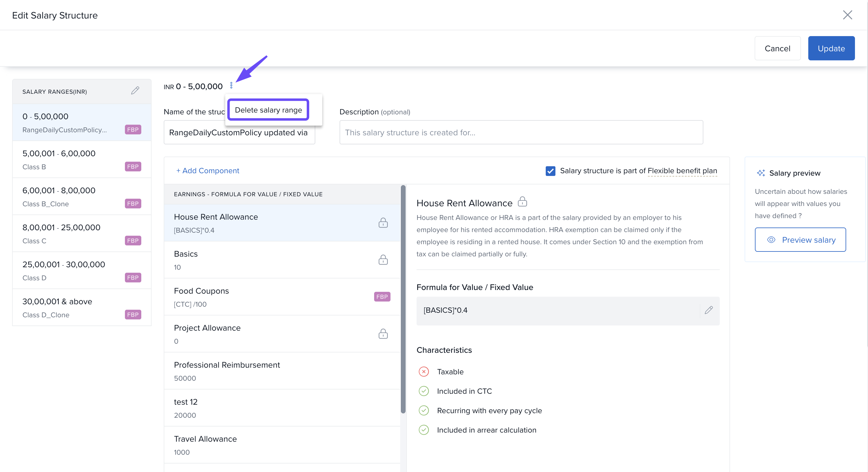Click the Preview salary button
This screenshot has height=472, width=868.
coord(800,240)
